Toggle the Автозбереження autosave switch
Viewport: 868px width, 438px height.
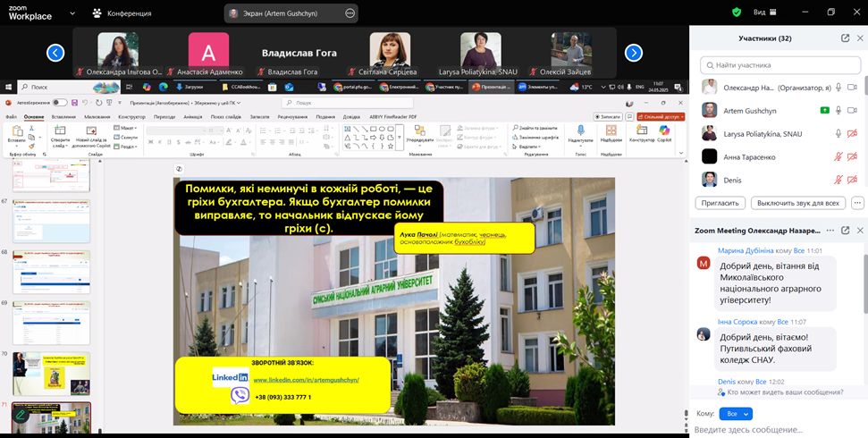(x=59, y=103)
